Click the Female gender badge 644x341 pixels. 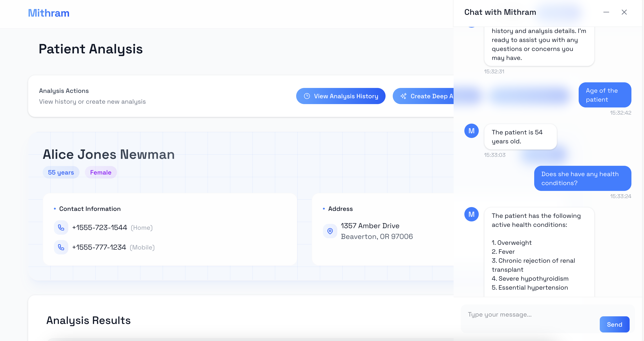[x=101, y=172]
